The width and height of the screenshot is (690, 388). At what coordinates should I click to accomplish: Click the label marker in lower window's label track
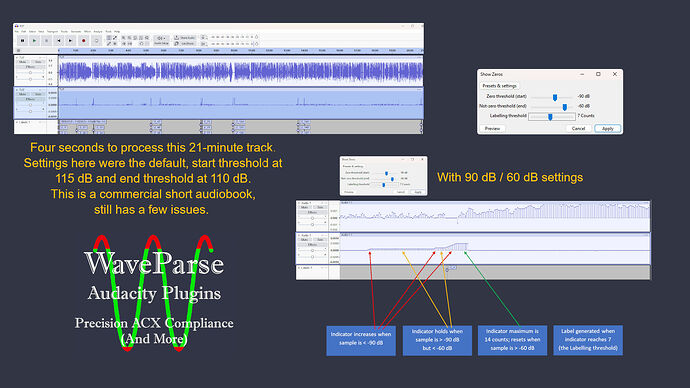[452, 268]
